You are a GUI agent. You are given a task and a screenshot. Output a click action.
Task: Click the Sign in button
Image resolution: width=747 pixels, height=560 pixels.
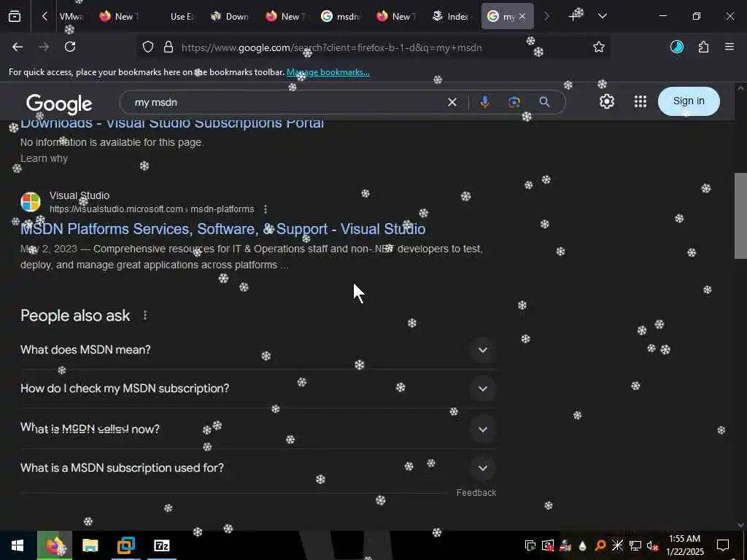(689, 101)
